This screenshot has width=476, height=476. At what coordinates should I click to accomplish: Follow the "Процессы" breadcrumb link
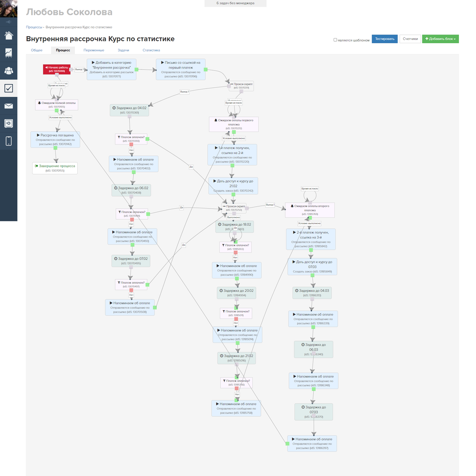tap(34, 27)
